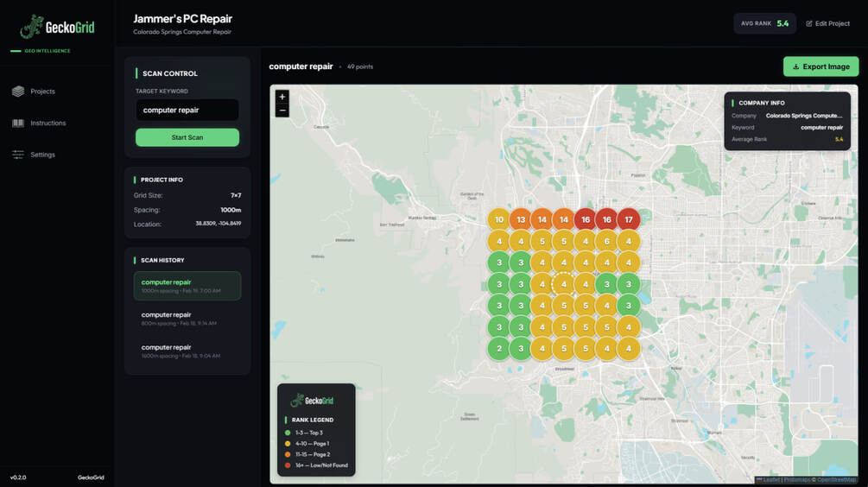Zoom out on the map

(282, 111)
